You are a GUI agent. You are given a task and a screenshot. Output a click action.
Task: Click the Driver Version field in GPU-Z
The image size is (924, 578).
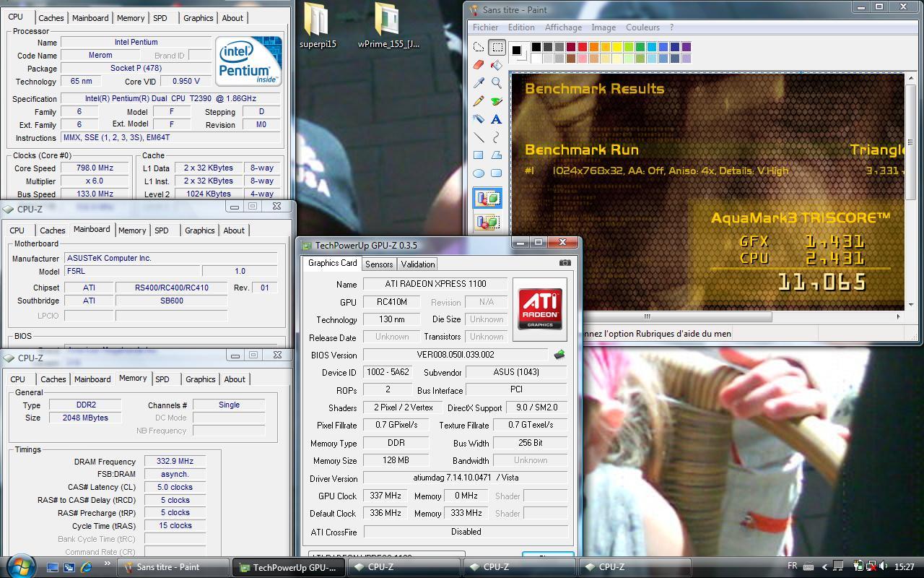(x=466, y=478)
